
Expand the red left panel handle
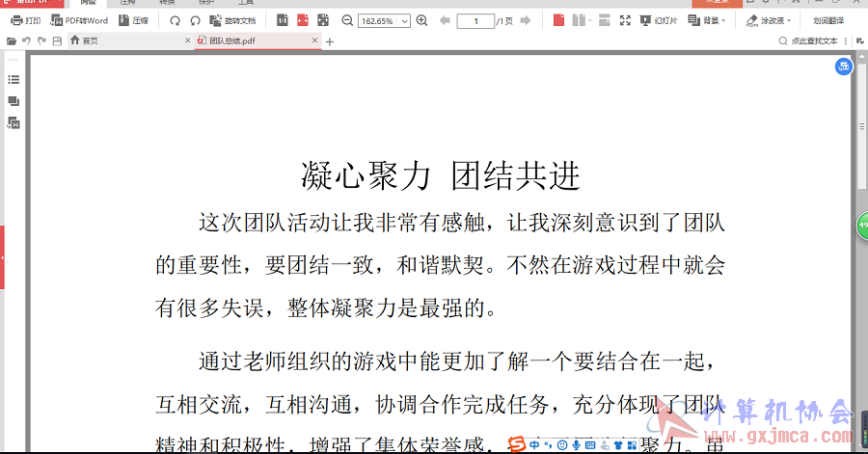click(x=2, y=257)
